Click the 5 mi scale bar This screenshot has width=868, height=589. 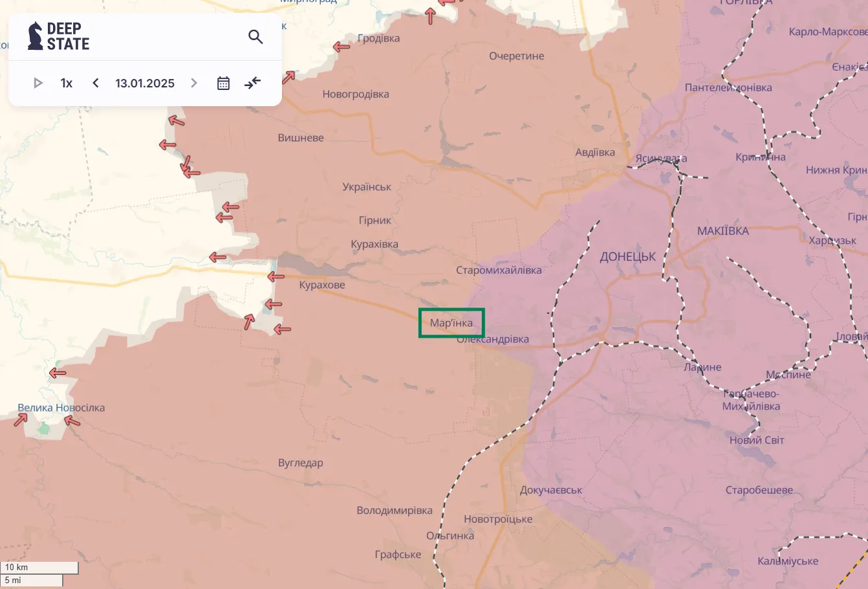(31, 581)
